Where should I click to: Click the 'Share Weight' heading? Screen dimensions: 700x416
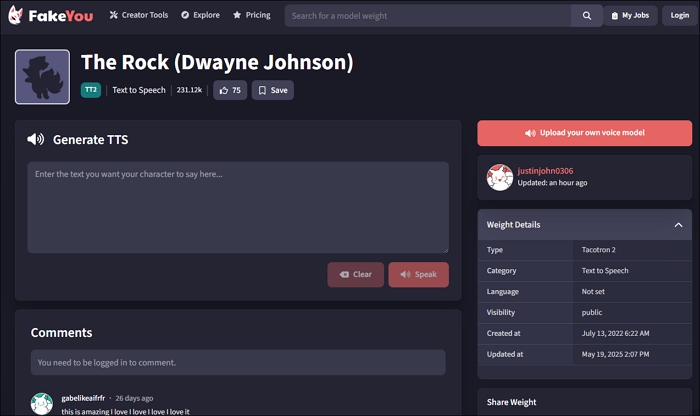click(511, 402)
